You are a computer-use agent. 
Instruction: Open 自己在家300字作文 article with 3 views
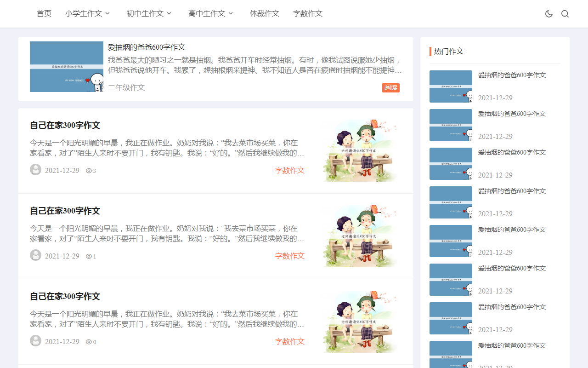(65, 125)
